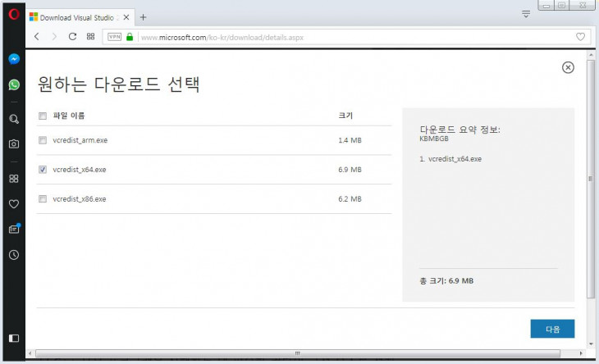Screen dimensions: 599x364
Task: Open Speed Dial from sidebar
Action: [14, 179]
